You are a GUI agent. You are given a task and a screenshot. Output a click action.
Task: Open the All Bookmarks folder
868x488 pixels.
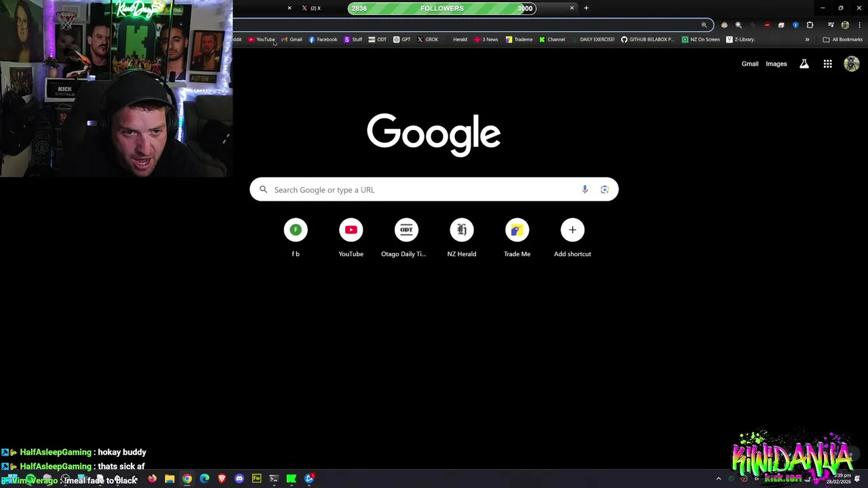tap(842, 39)
